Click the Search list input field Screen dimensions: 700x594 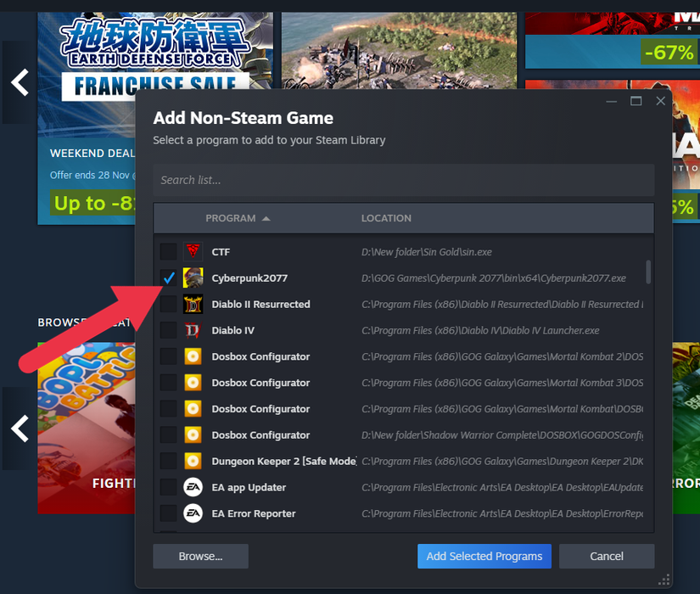[x=403, y=179]
